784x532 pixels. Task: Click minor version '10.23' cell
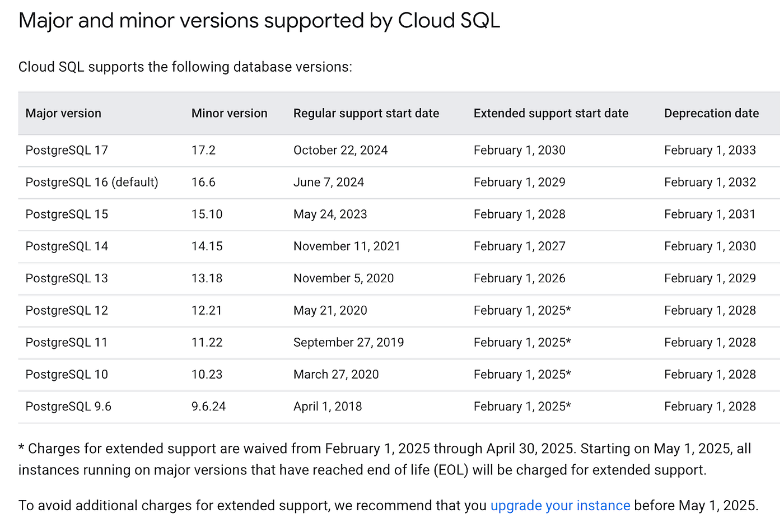(x=207, y=375)
